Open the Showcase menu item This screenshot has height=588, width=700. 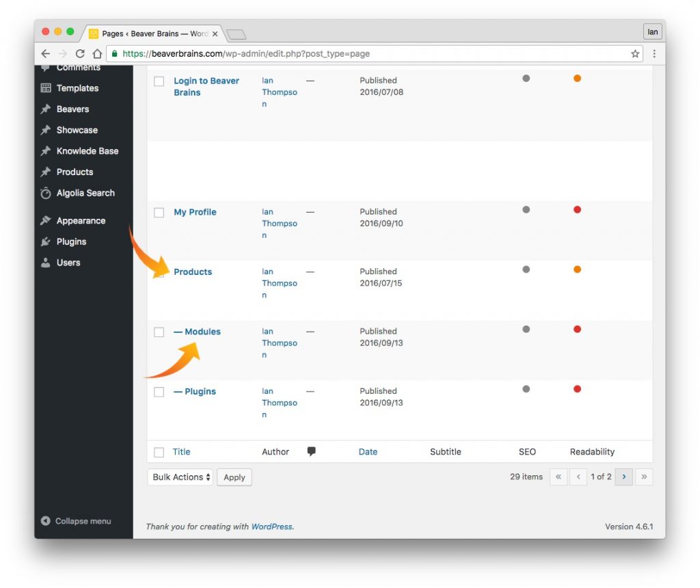(77, 130)
